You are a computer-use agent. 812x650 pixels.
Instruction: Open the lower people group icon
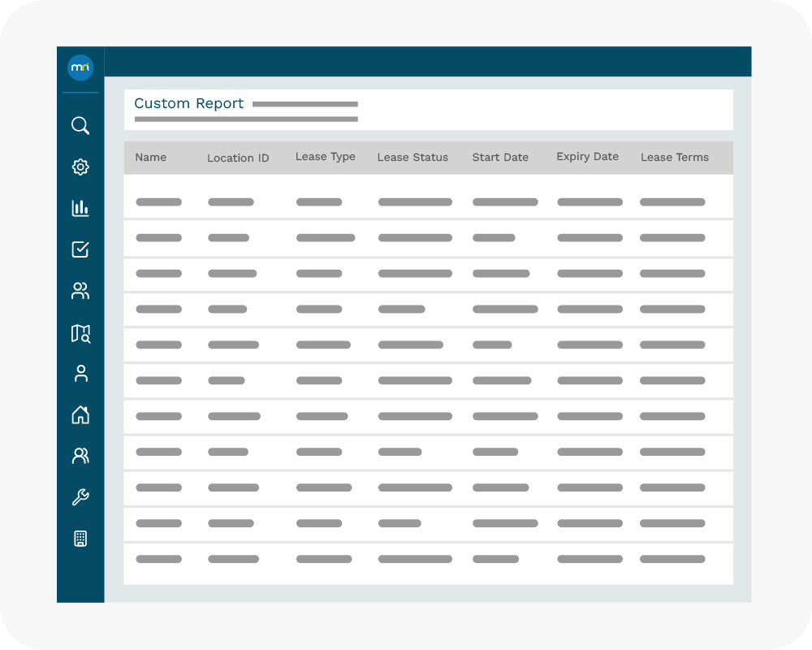[x=80, y=456]
